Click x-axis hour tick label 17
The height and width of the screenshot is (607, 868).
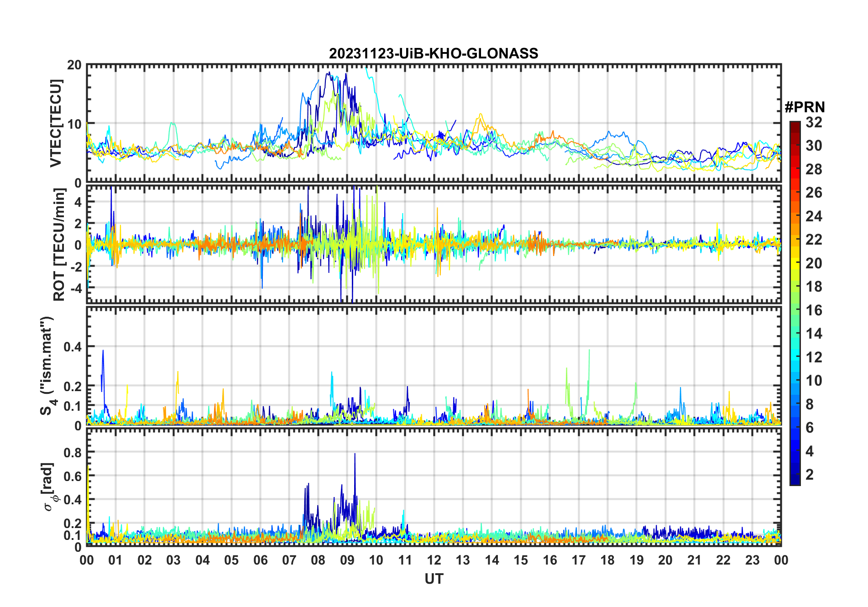(579, 560)
